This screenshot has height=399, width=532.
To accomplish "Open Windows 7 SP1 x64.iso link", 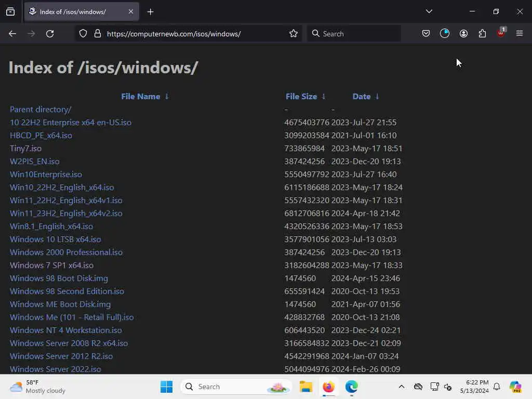I will coord(51,265).
